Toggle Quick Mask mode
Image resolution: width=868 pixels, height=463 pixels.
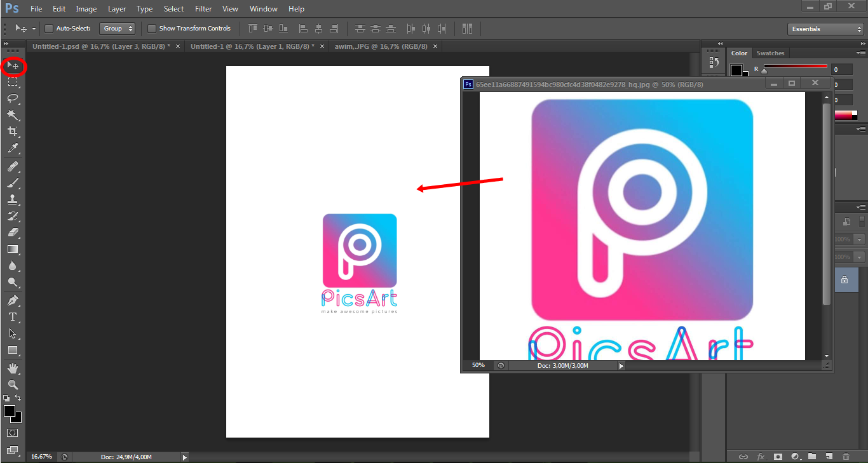(13, 433)
